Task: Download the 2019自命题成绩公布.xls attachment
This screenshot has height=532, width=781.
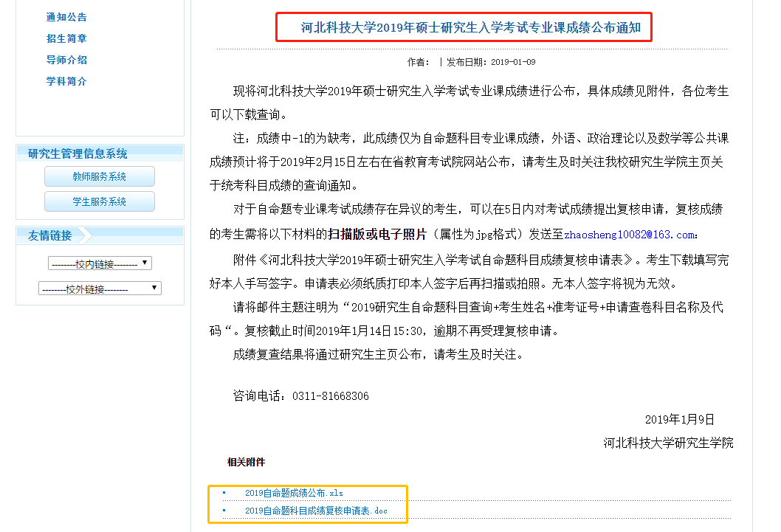Action: coord(294,493)
